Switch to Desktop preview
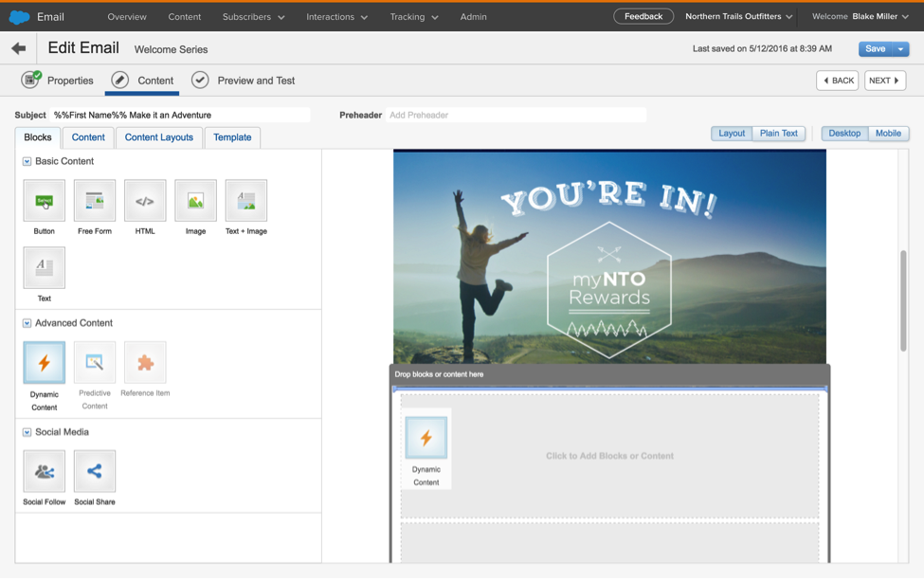Screen dimensions: 924x579 click(844, 133)
